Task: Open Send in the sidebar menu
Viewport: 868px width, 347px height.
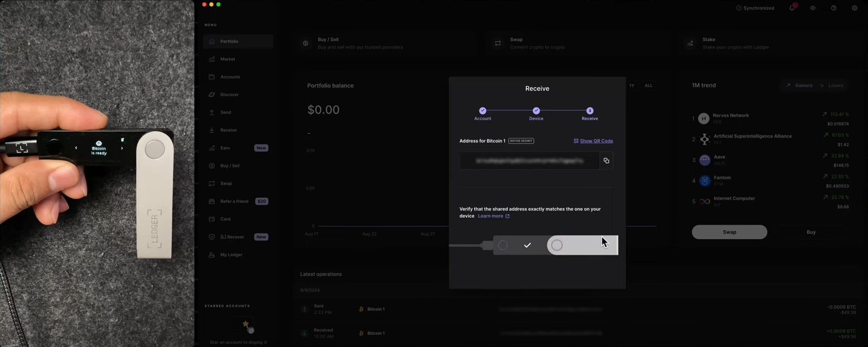Action: tap(238, 112)
